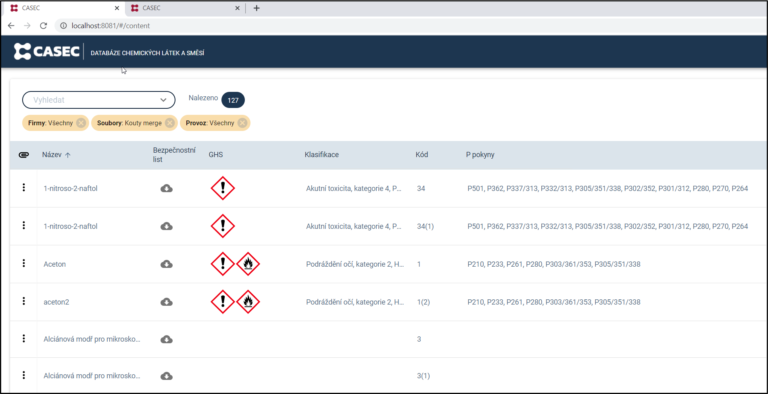The height and width of the screenshot is (394, 768).
Task: Click exclamation GHS pictogram in code 34 row
Action: point(222,188)
